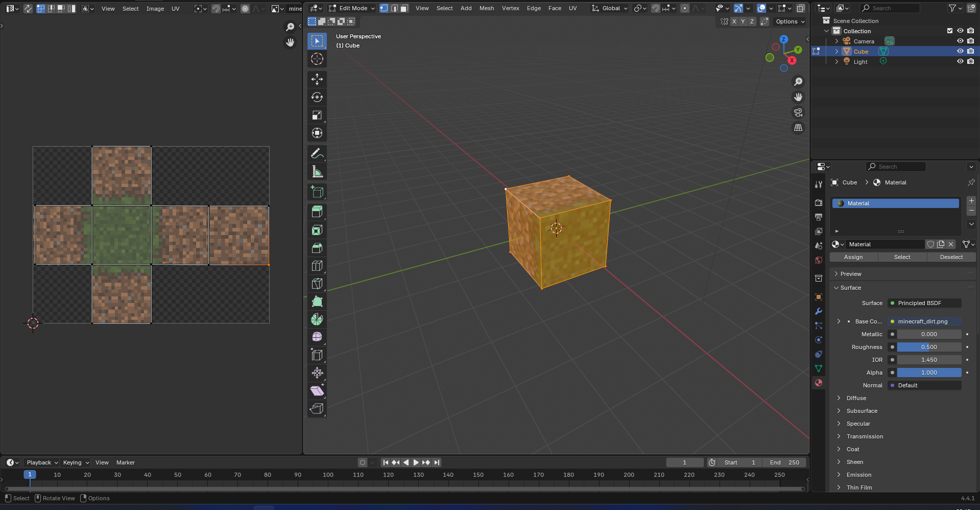Open the Material properties tab
980x510 pixels.
pyautogui.click(x=819, y=383)
